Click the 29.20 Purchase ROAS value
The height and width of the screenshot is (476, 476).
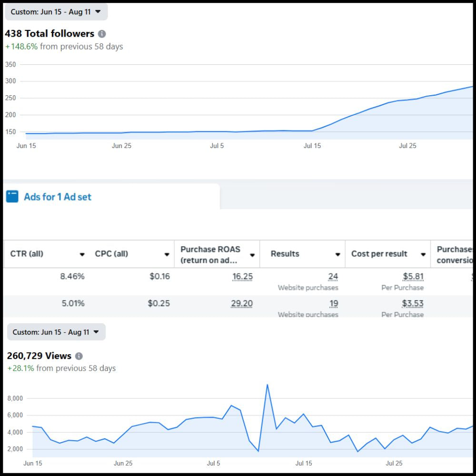click(242, 304)
